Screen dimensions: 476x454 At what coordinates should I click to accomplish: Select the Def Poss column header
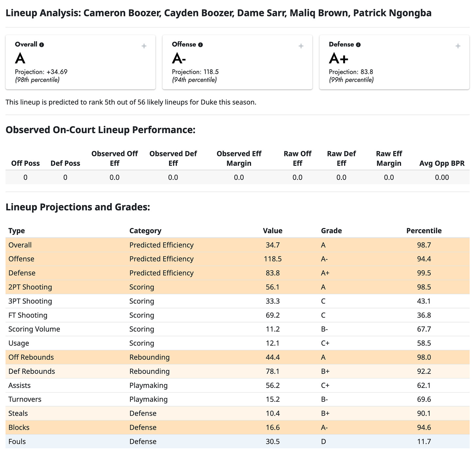coord(65,163)
